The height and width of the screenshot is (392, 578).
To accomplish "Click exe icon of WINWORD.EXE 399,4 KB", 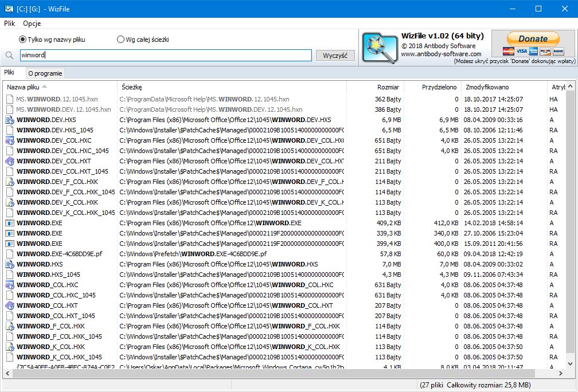I will 10,244.
